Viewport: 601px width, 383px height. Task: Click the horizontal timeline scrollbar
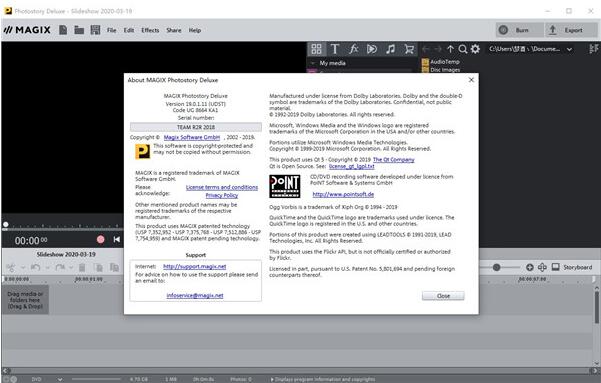(300, 371)
